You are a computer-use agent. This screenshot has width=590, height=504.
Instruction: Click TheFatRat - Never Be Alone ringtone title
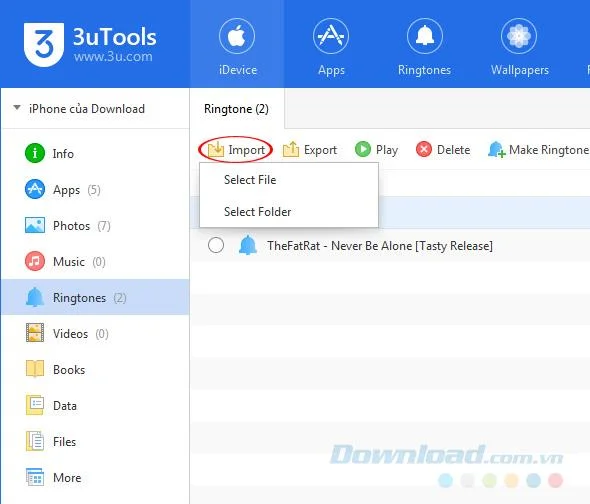click(380, 246)
